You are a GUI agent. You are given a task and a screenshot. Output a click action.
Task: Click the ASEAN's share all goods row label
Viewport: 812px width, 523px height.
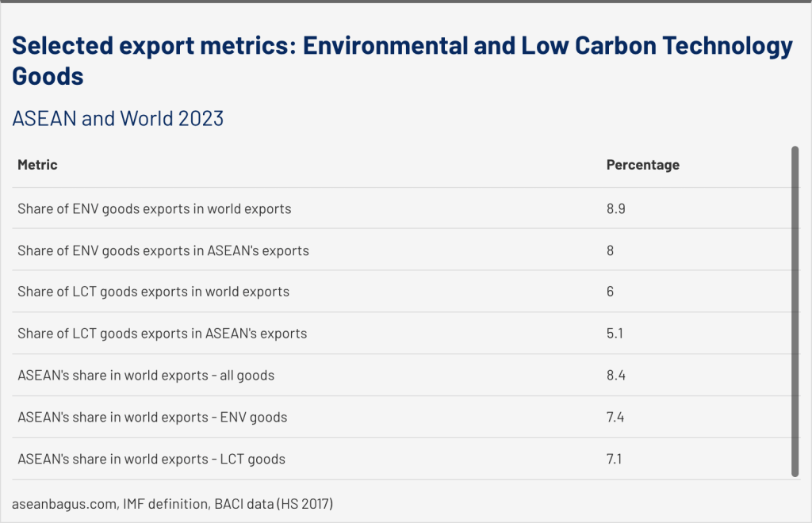(x=146, y=375)
